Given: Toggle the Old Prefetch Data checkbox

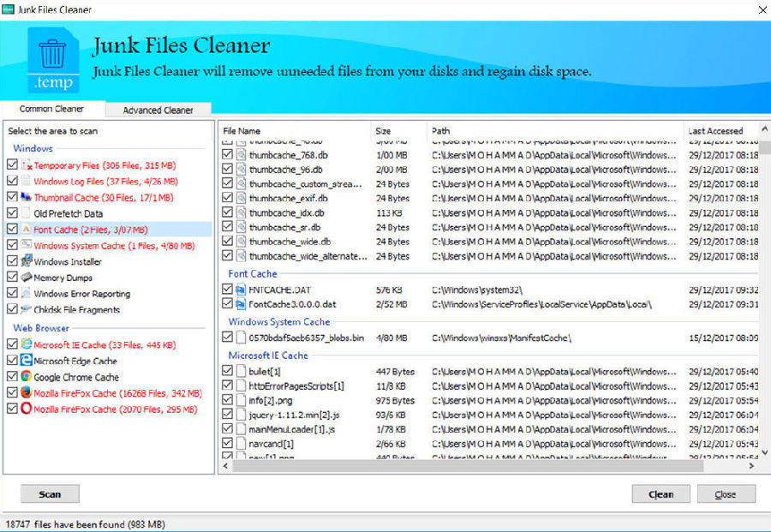Looking at the screenshot, I should [10, 212].
